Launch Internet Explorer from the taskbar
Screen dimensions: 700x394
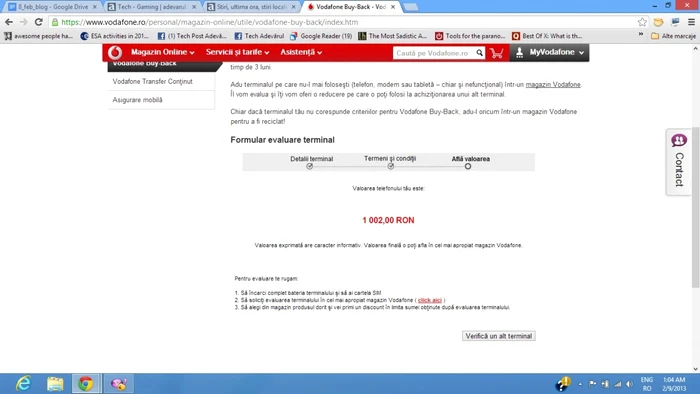coord(23,383)
